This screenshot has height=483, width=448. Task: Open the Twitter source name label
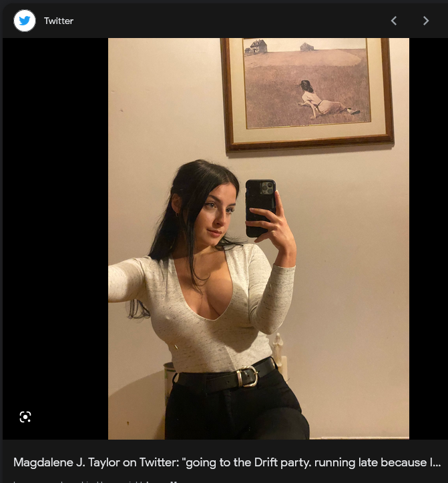pyautogui.click(x=59, y=21)
